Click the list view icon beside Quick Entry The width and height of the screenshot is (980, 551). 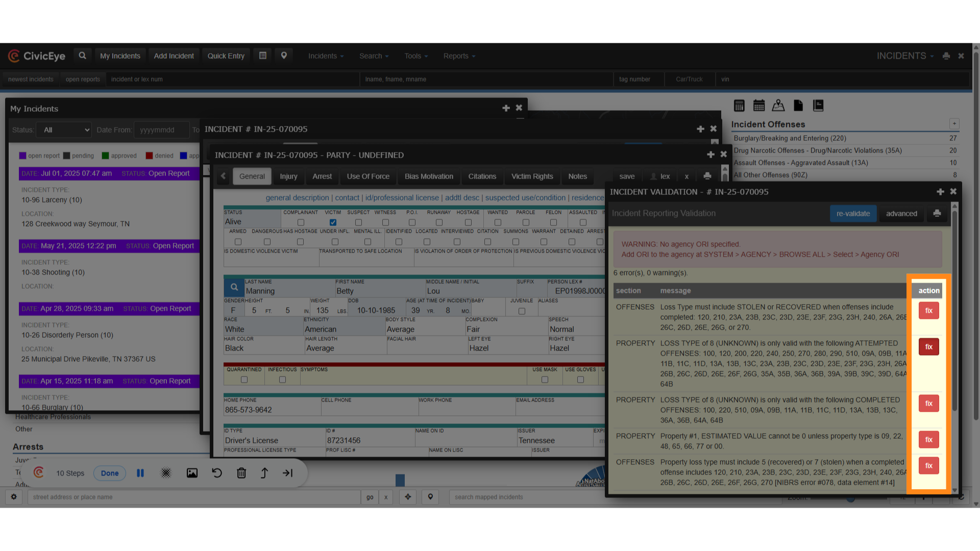[x=263, y=56]
